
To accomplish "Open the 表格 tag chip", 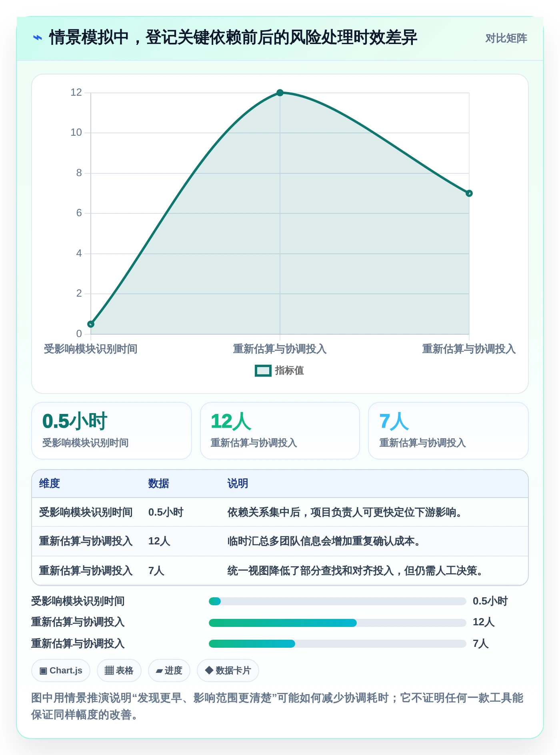I will (x=119, y=671).
